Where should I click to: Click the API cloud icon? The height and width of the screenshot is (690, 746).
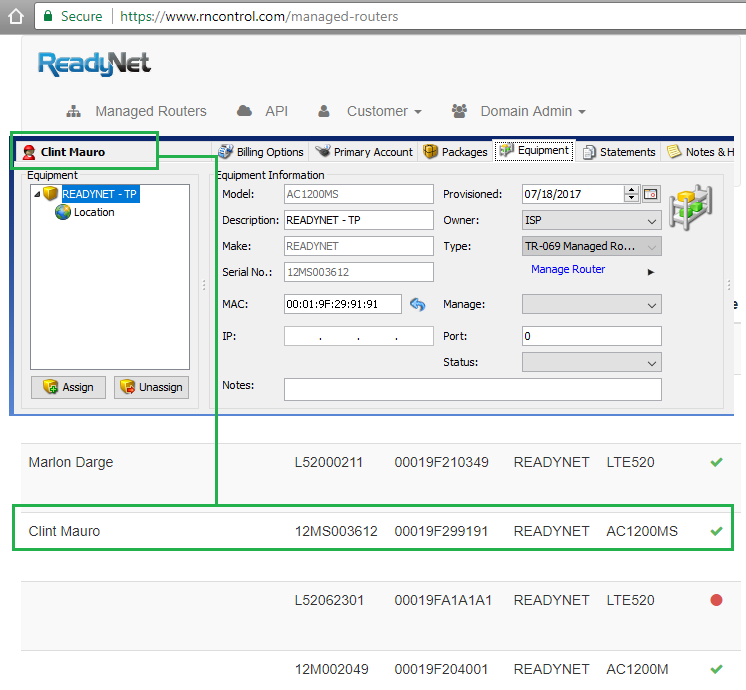(244, 111)
